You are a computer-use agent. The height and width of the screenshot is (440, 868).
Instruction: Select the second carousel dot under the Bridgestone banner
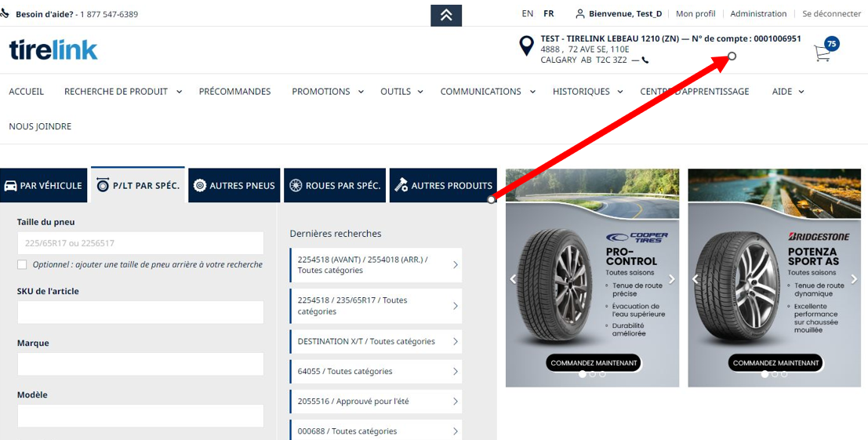point(775,374)
